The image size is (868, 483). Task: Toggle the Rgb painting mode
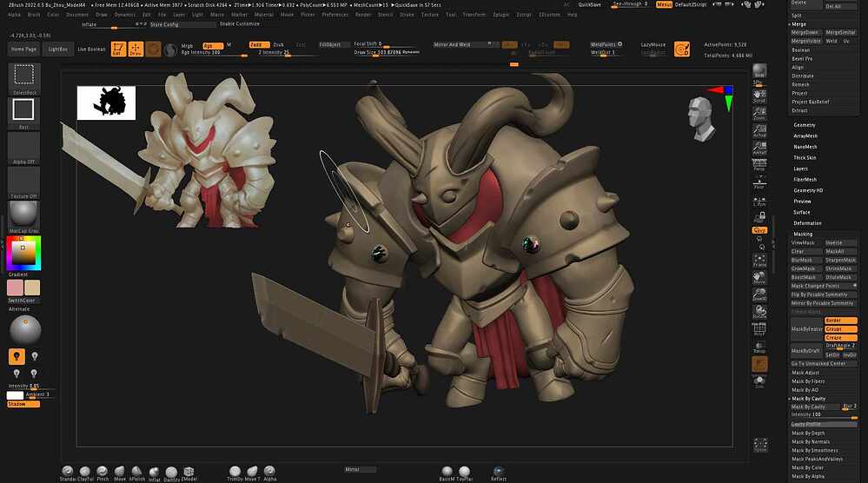coord(213,45)
